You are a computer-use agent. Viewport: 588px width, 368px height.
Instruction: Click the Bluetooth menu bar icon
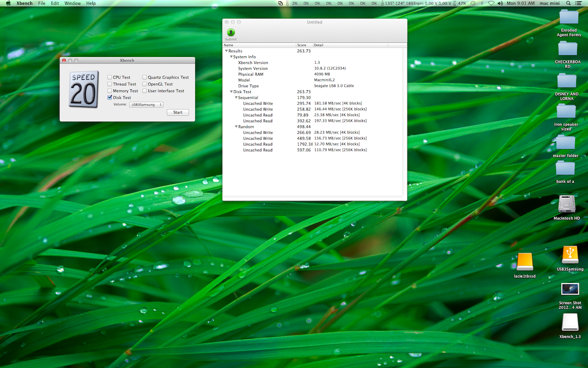(x=482, y=3)
